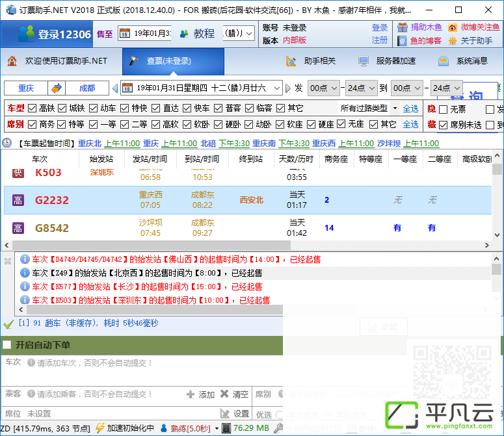Click the 登录12306 login button

(x=47, y=34)
